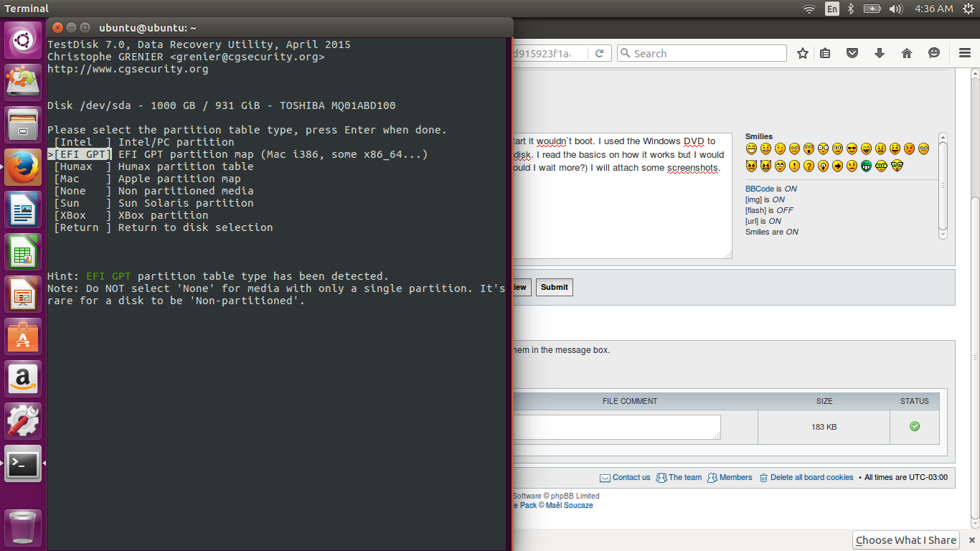The image size is (980, 551).
Task: Open battery indicator menu
Action: 872,9
